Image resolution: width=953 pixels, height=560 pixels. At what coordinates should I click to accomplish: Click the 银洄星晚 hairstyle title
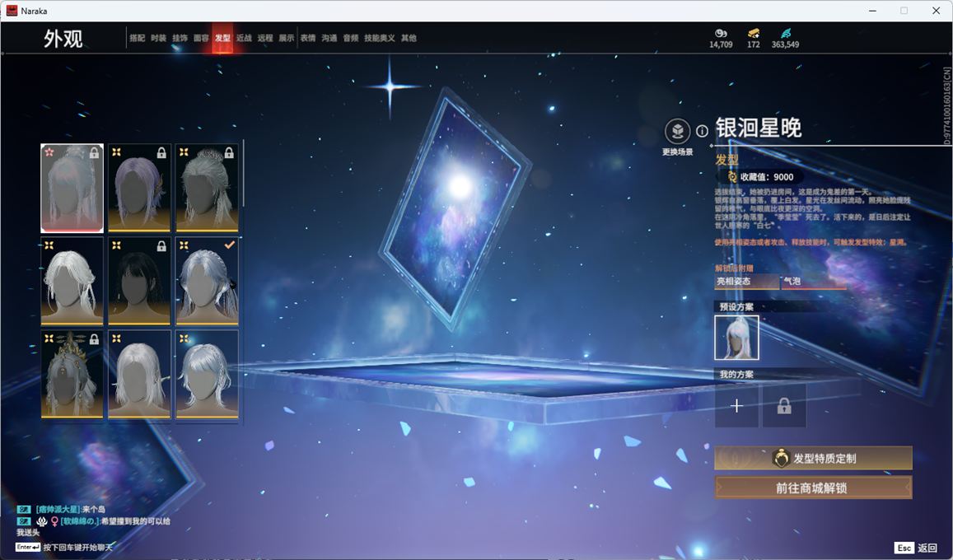[758, 128]
